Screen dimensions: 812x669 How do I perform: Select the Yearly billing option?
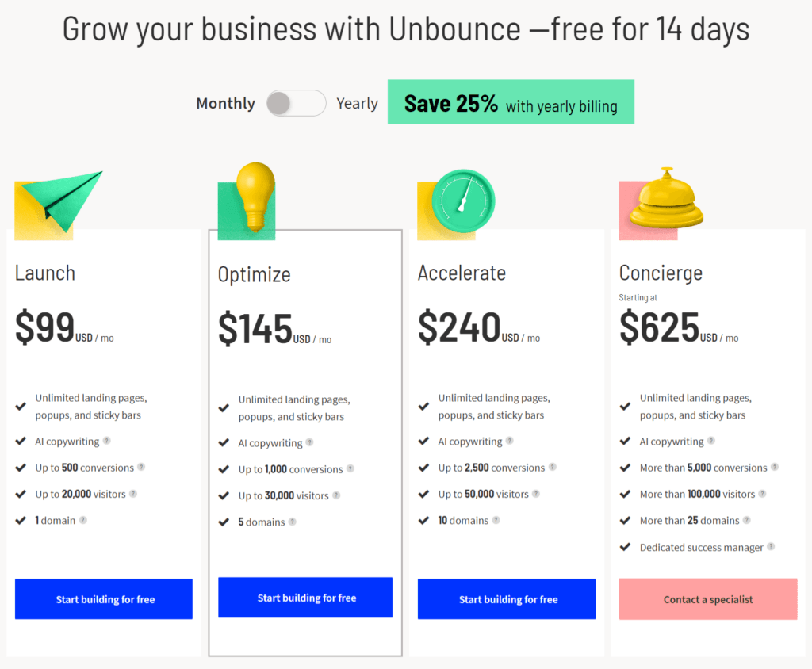pyautogui.click(x=357, y=103)
